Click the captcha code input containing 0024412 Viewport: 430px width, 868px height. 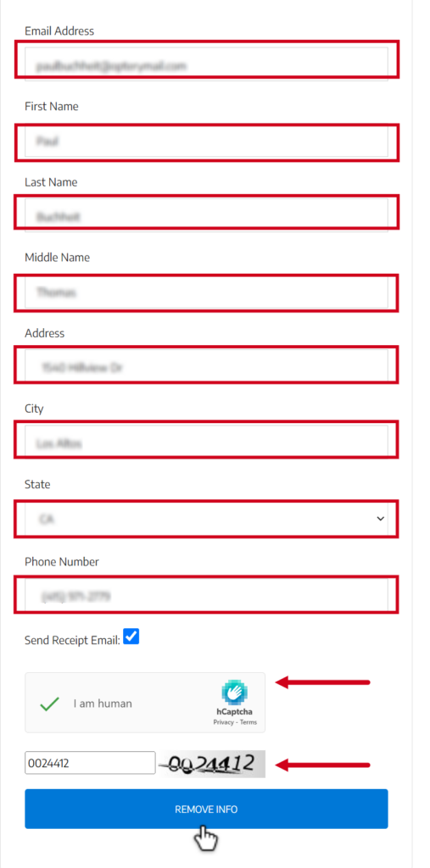tap(90, 763)
